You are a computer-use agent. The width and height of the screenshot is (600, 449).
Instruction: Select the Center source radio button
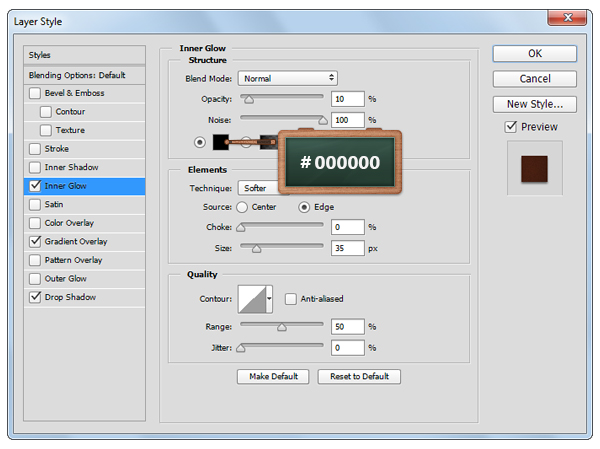(x=242, y=207)
